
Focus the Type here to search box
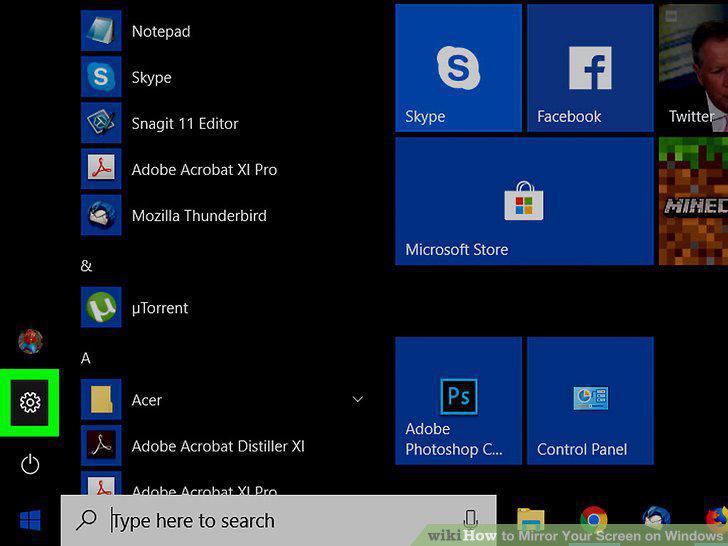click(x=279, y=520)
